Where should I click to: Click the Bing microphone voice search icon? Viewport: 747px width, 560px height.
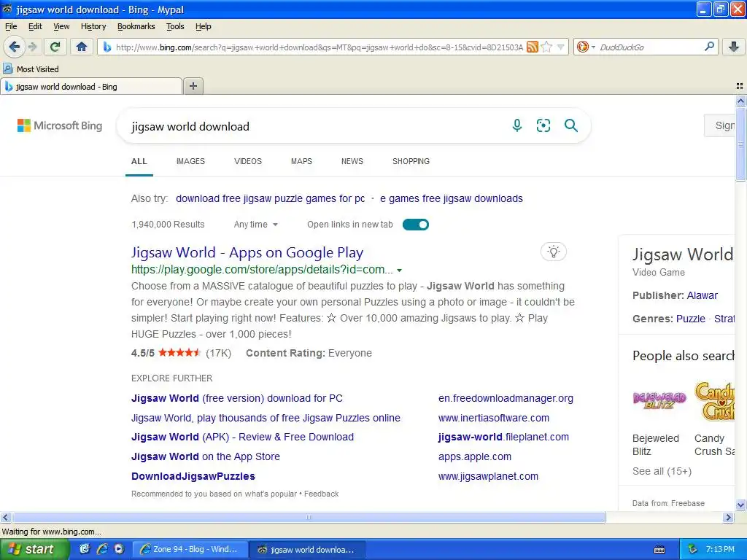tap(517, 125)
